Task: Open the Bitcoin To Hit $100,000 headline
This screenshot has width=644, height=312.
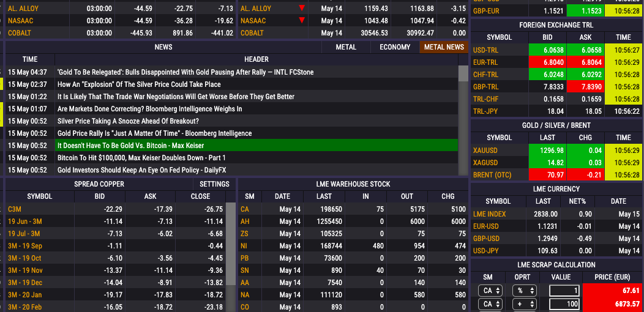Action: pos(141,158)
